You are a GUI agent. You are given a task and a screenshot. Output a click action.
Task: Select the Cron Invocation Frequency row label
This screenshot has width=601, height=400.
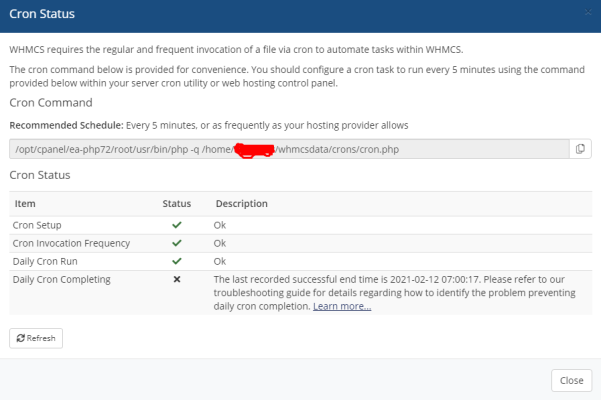point(70,243)
